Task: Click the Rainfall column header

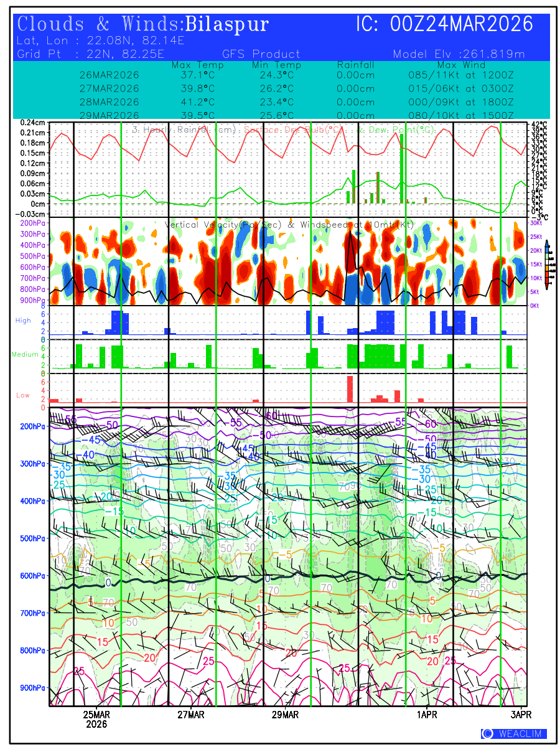Action: pyautogui.click(x=355, y=65)
